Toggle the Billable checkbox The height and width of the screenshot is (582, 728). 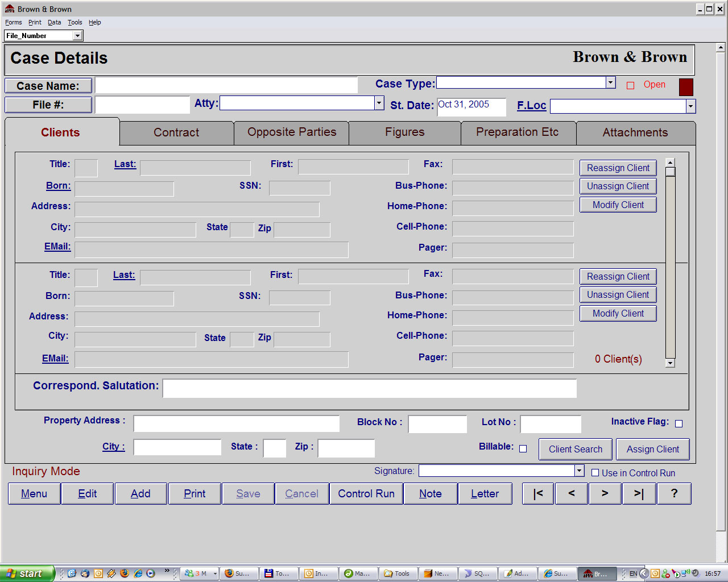click(x=523, y=448)
